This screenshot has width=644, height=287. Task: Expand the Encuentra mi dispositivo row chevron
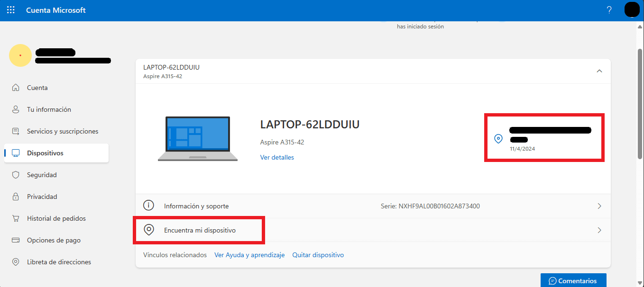click(x=599, y=230)
